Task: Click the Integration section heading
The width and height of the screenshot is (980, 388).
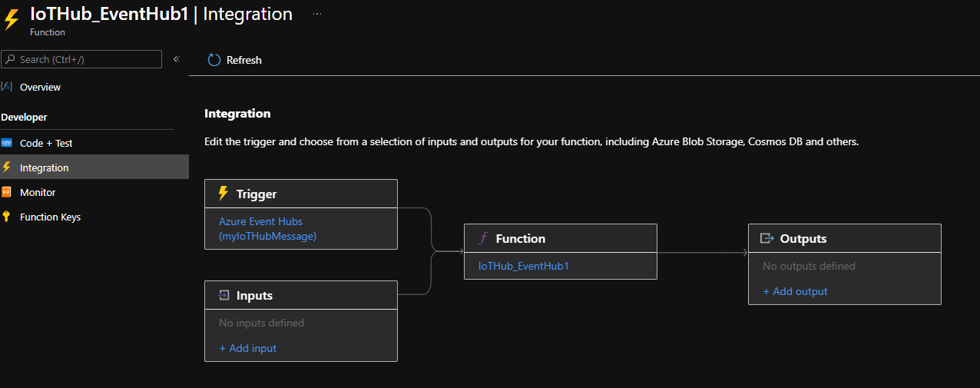Action: 237,113
